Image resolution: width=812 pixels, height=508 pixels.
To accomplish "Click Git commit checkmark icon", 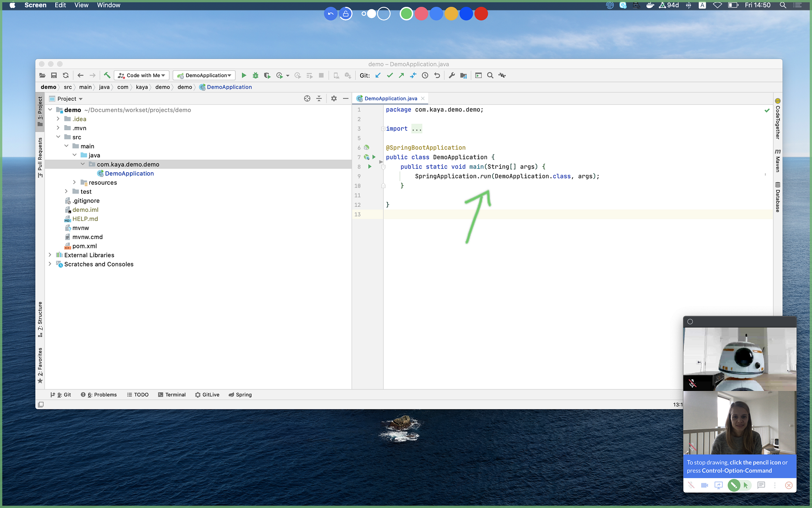I will (x=390, y=75).
